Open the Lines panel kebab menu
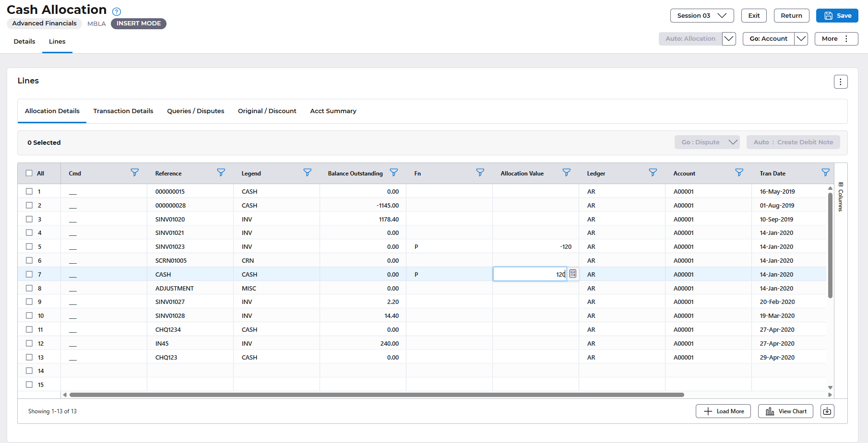Screen dimensions: 868x443 coord(840,82)
